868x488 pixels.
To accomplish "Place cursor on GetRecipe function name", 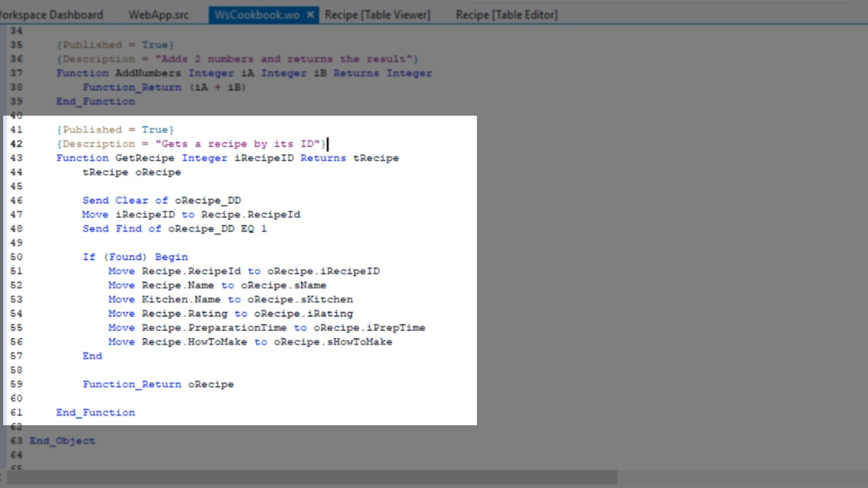I will click(x=145, y=158).
